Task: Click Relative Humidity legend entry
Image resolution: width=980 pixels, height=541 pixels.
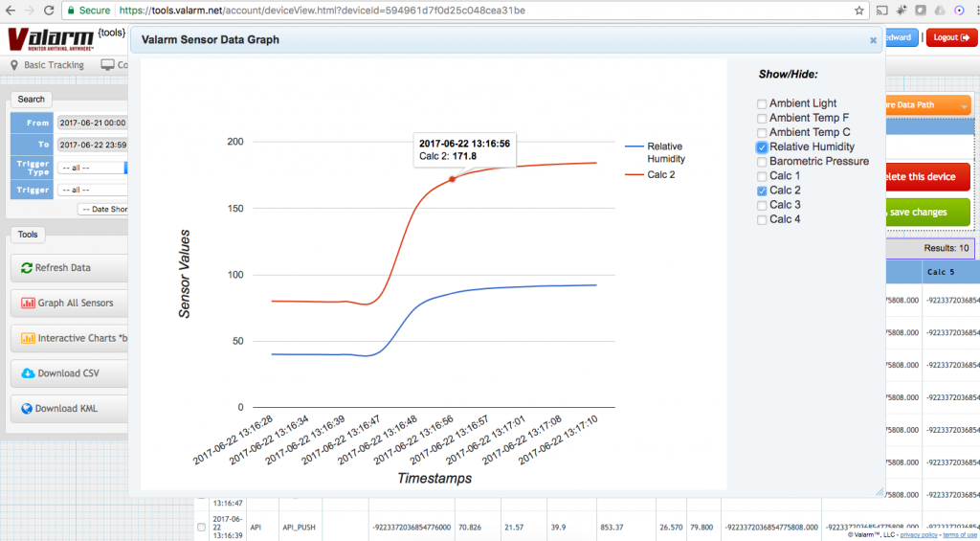Action: 655,152
